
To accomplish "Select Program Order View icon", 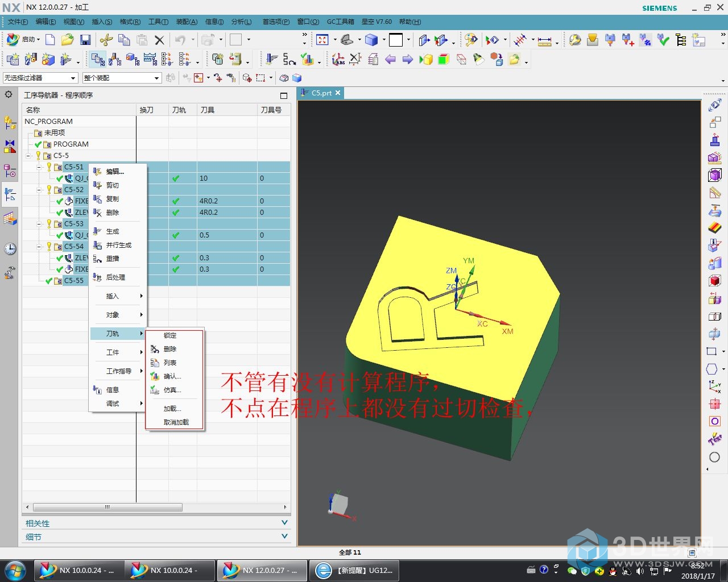I will click(98, 59).
